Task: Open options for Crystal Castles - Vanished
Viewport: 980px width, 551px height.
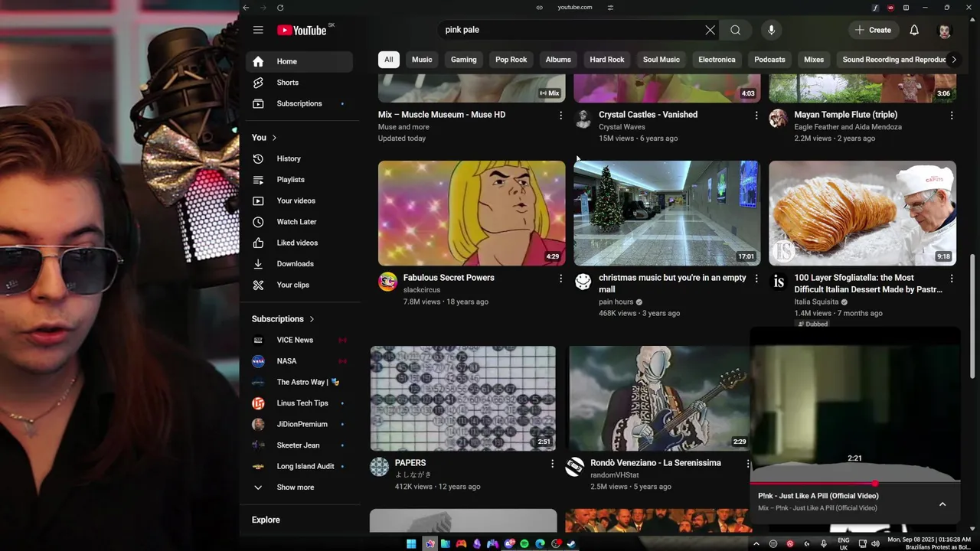Action: [756, 116]
